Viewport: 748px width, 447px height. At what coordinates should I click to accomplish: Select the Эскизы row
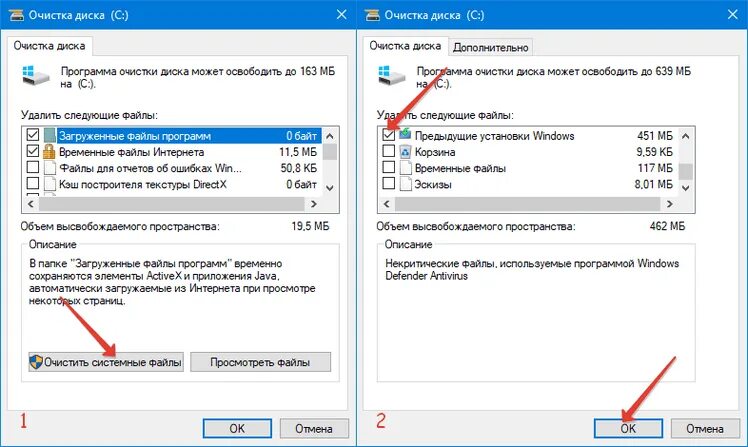[529, 184]
